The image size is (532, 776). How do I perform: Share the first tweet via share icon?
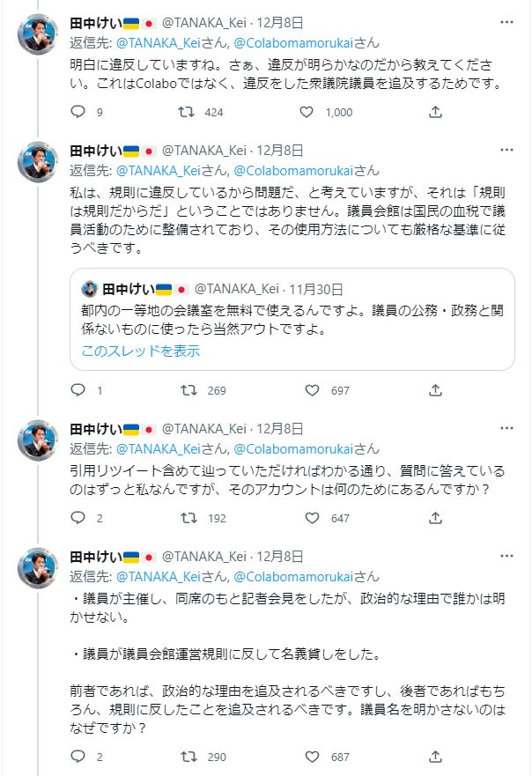point(435,112)
